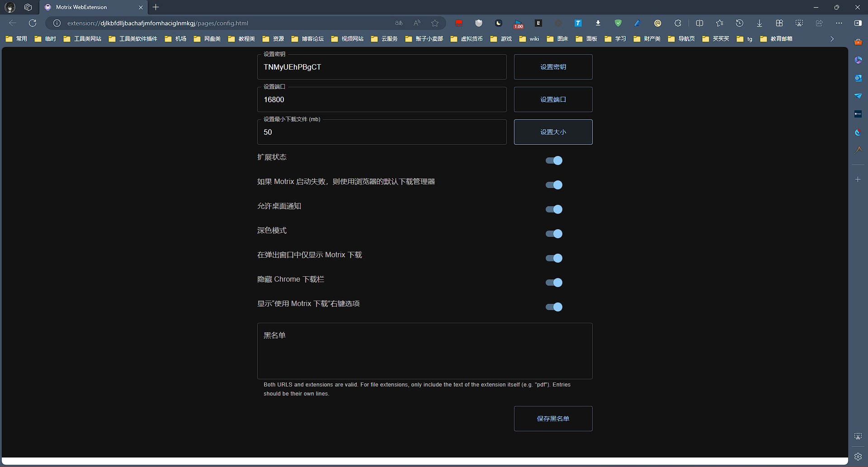The image size is (868, 467).
Task: Open the 工具类软件插件 bookmark folder
Action: [x=133, y=39]
